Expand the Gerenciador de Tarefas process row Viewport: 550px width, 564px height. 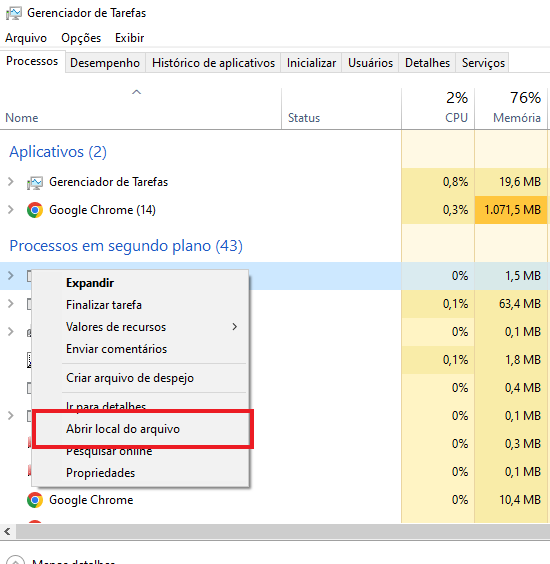11,182
